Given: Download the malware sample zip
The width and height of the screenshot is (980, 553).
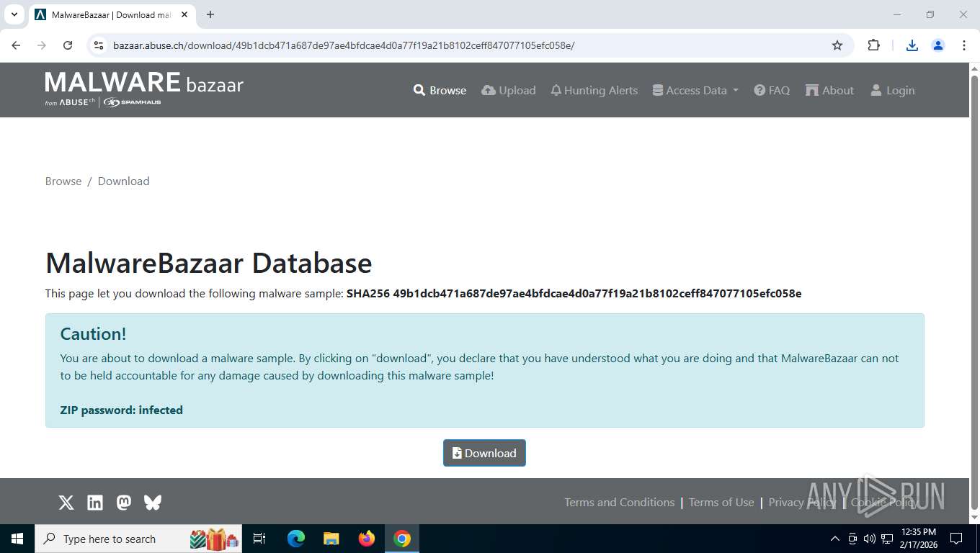Looking at the screenshot, I should 484,453.
